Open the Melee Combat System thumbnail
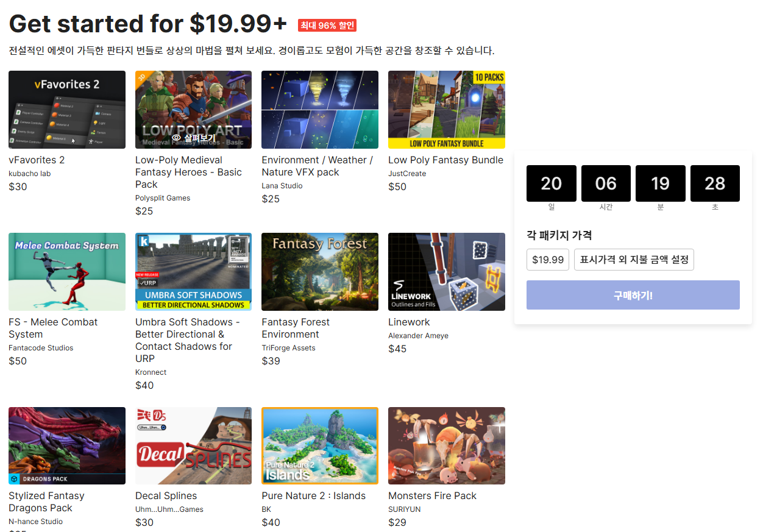Screen dimensions: 763x532 click(x=67, y=272)
